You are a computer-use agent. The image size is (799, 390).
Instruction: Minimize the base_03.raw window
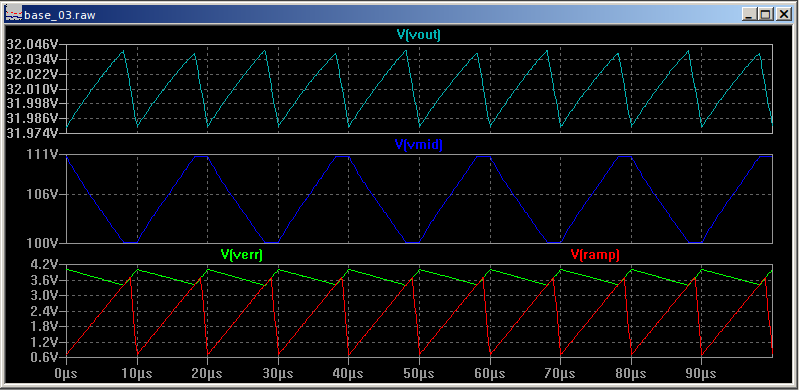[x=749, y=14]
